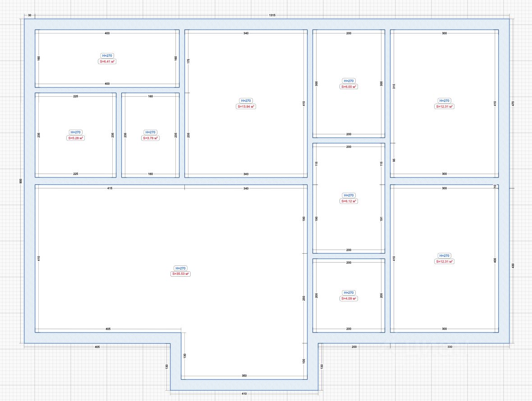Click the S=3.76 м² area label
Viewport: 532px width, 401px height.
point(150,138)
